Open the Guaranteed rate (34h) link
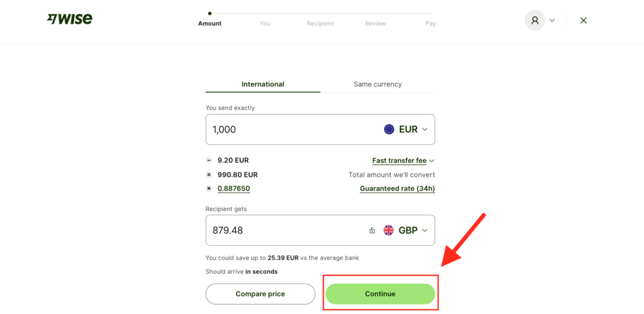644x314 pixels. [x=397, y=189]
